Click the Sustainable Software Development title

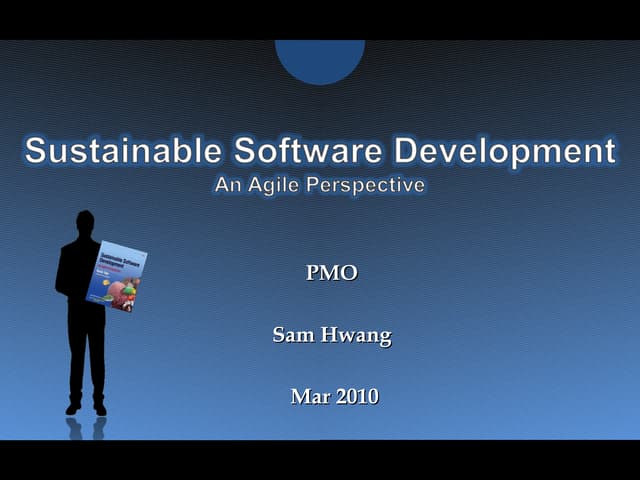coord(320,151)
